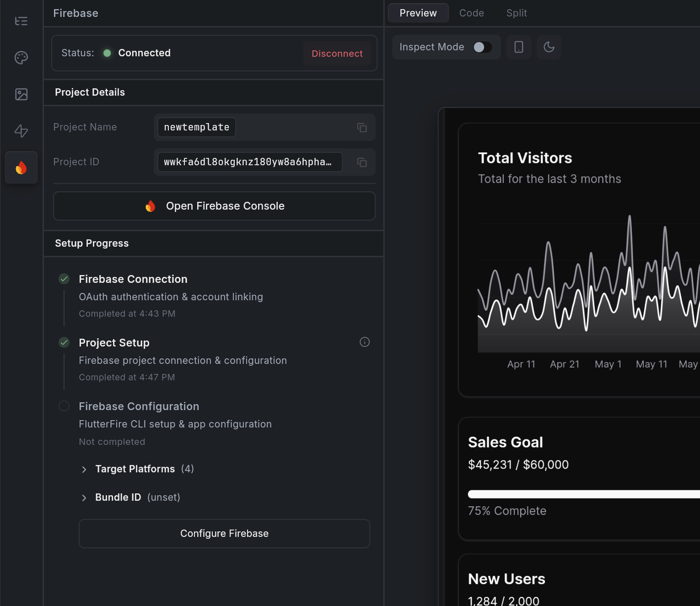700x606 pixels.
Task: Click 'Total for the last 3 months' subtitle
Action: [x=549, y=179]
